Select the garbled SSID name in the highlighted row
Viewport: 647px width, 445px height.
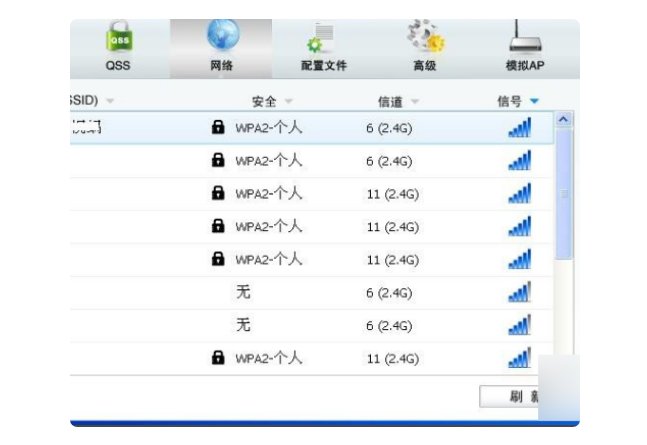86,127
